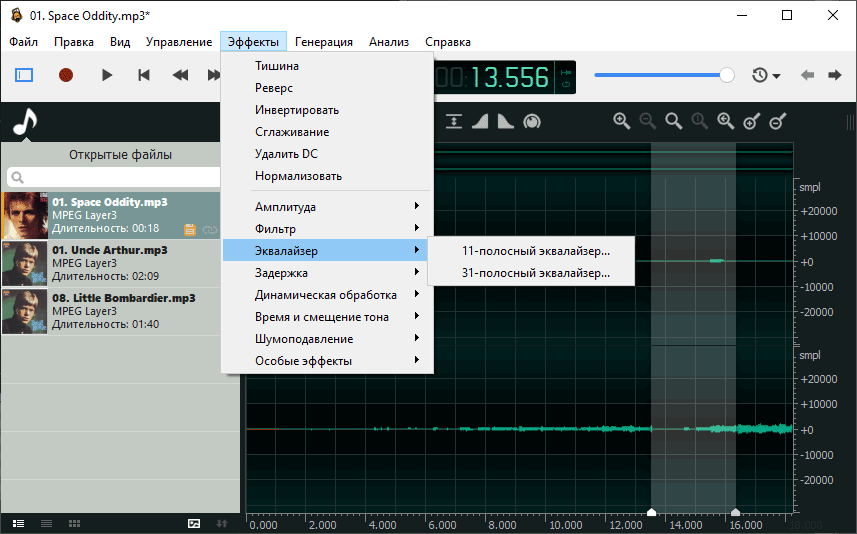Screen dimensions: 857x534
Task: Expand the Задержка submenu
Action: point(327,273)
